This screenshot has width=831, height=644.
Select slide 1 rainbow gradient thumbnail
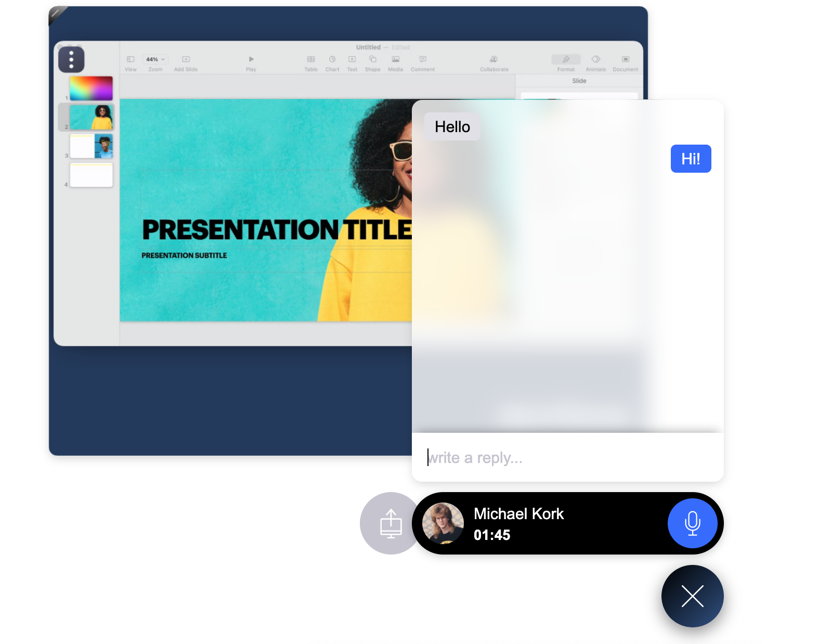pos(91,88)
